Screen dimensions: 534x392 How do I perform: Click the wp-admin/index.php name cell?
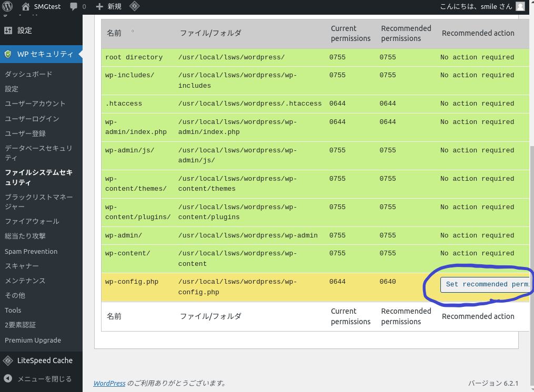tap(136, 127)
